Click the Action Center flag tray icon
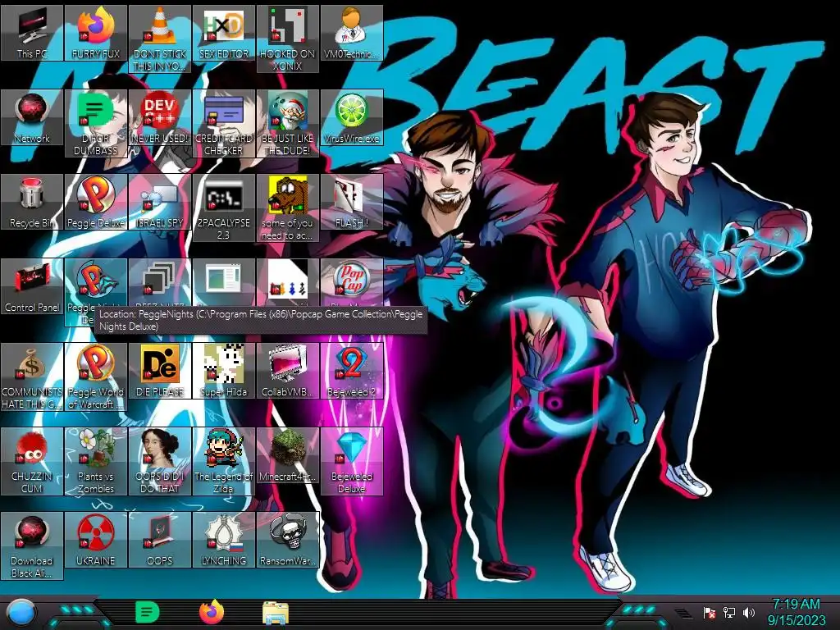Viewport: 840px width, 630px height. [710, 612]
